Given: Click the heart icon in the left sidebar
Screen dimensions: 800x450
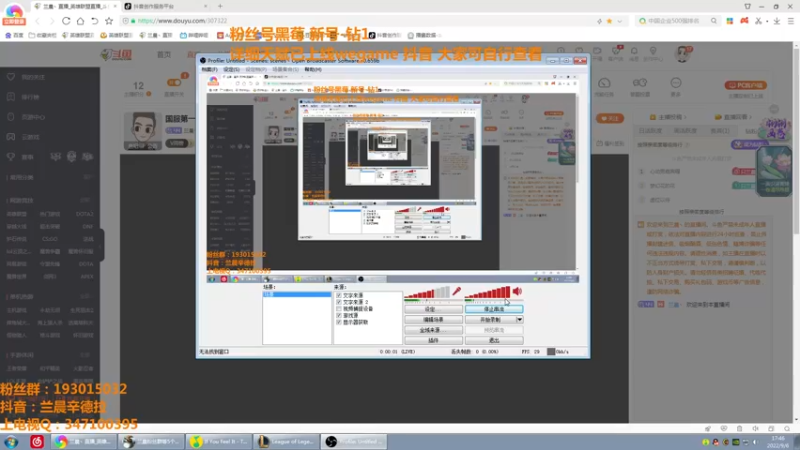Looking at the screenshot, I should point(11,77).
